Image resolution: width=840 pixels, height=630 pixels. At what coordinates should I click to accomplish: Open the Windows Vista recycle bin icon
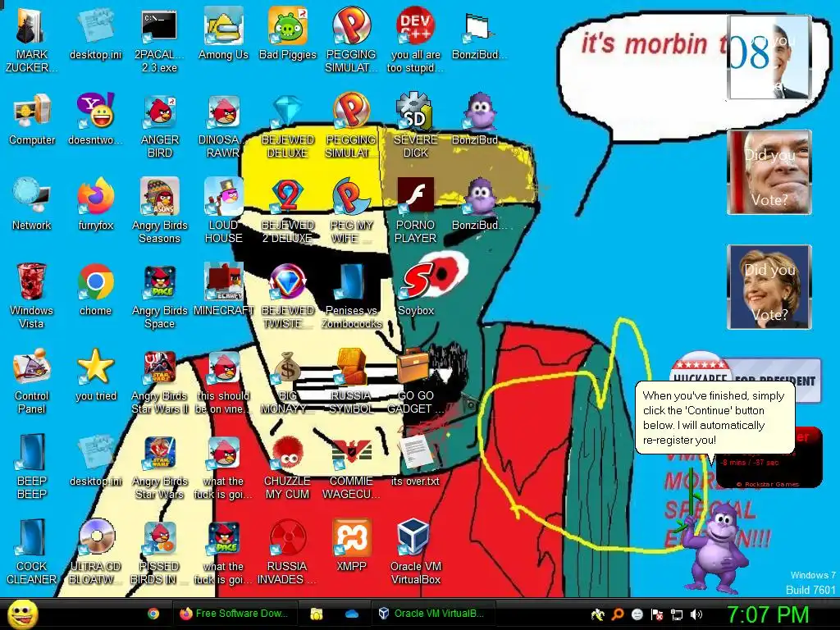pyautogui.click(x=31, y=295)
